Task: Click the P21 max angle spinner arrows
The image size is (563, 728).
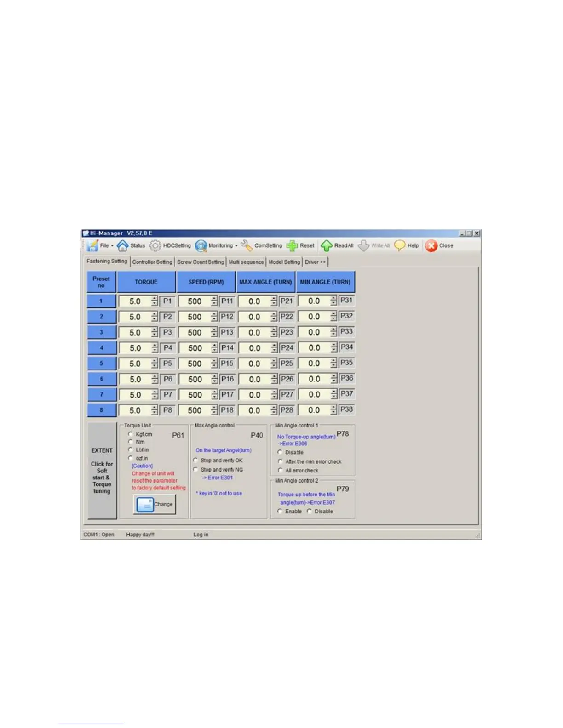Action: (x=274, y=301)
